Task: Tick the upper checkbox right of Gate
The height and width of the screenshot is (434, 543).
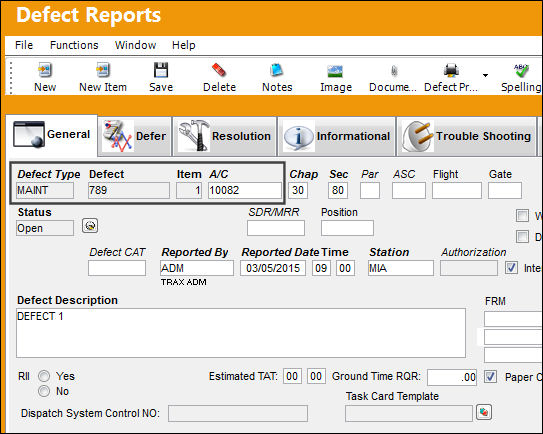Action: coord(522,215)
